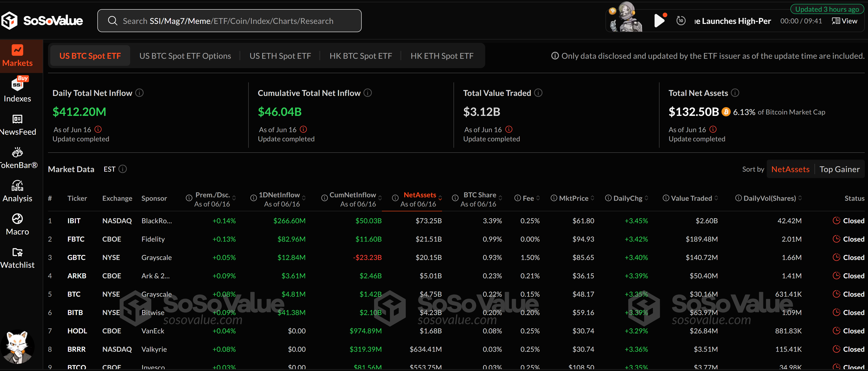Click info icon beside Daily Total Net Inflow

pos(140,93)
